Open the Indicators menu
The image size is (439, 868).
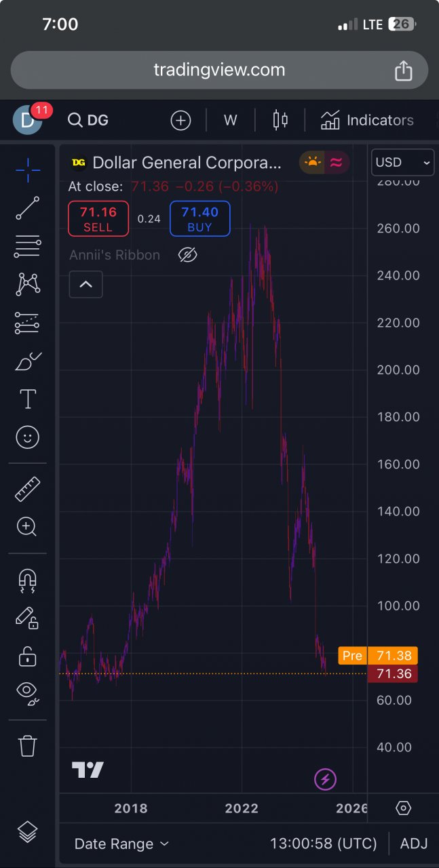pos(367,121)
